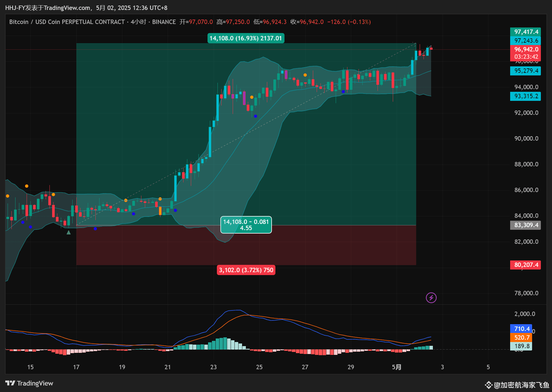Click the stop-loss label 3,102.0 (3.72%) 750
The width and height of the screenshot is (552, 392).
pos(246,270)
